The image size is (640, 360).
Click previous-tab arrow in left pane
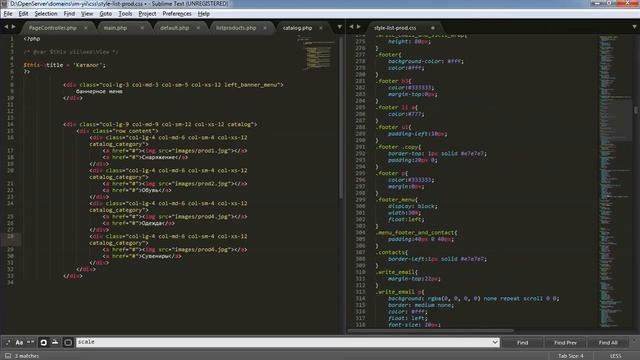click(6, 27)
